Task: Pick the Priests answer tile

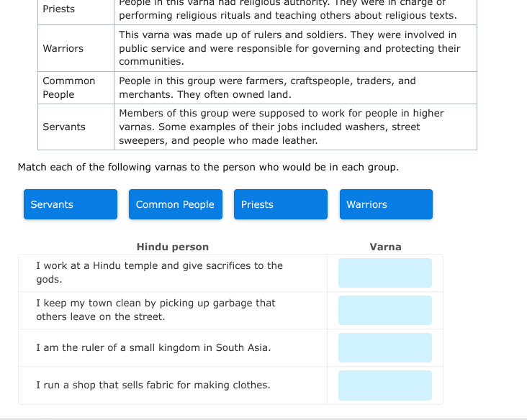Action: coord(281,204)
